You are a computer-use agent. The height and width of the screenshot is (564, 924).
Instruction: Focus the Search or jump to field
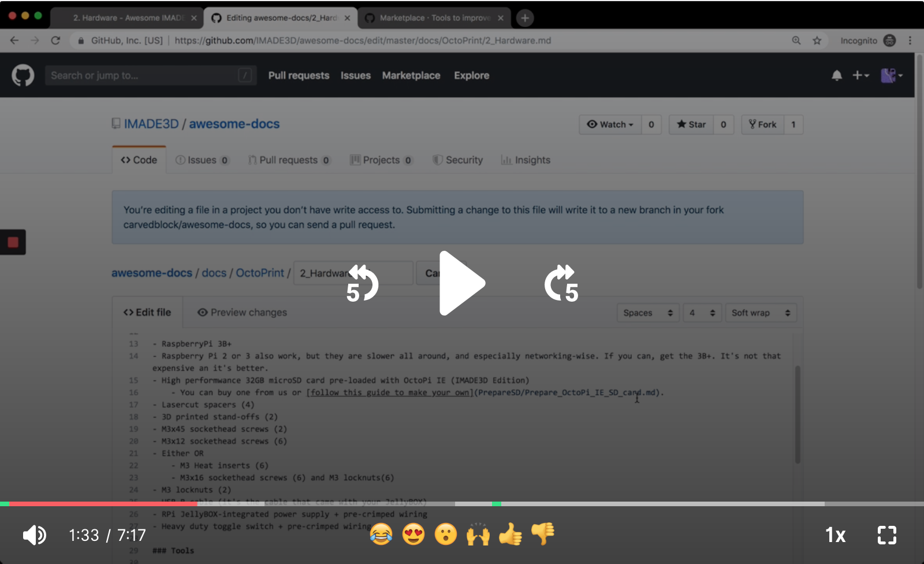coord(151,76)
